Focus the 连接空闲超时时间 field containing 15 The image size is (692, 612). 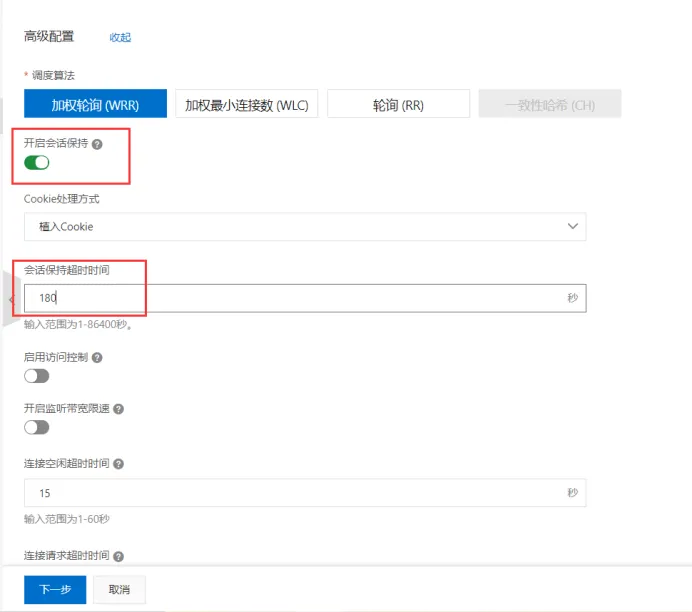[305, 493]
